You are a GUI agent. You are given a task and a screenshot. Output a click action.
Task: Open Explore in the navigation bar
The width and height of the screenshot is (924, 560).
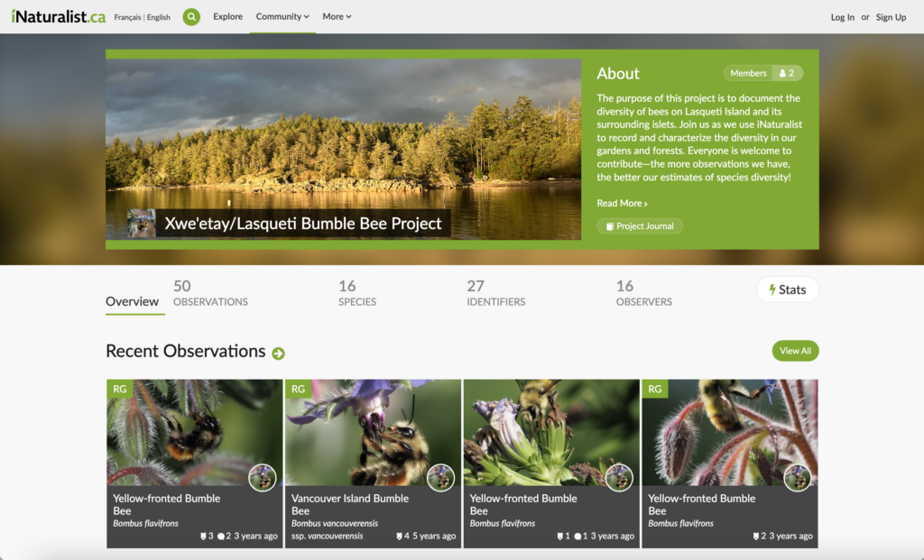click(x=227, y=16)
